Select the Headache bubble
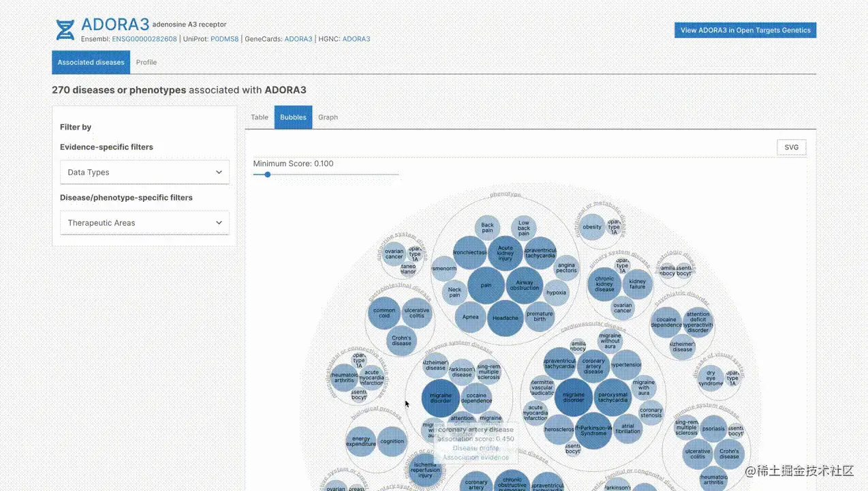The image size is (868, 491). click(505, 318)
